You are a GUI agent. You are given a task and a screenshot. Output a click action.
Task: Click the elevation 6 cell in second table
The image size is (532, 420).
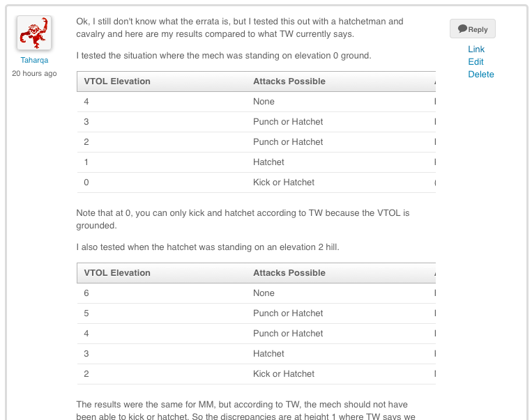(86, 293)
